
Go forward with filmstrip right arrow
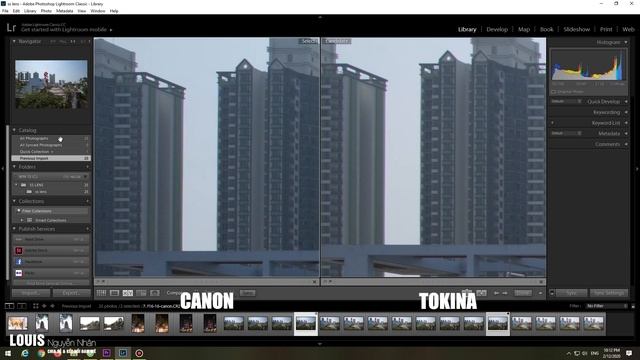52,306
